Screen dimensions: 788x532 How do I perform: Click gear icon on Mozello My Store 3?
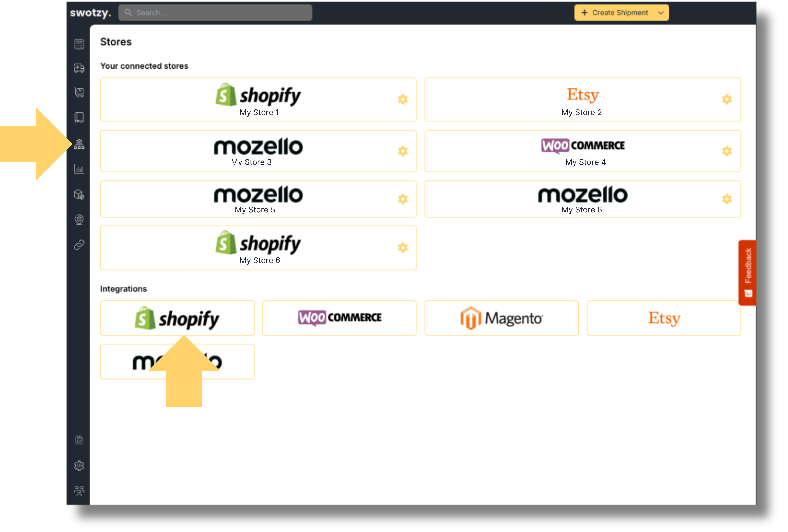point(402,151)
